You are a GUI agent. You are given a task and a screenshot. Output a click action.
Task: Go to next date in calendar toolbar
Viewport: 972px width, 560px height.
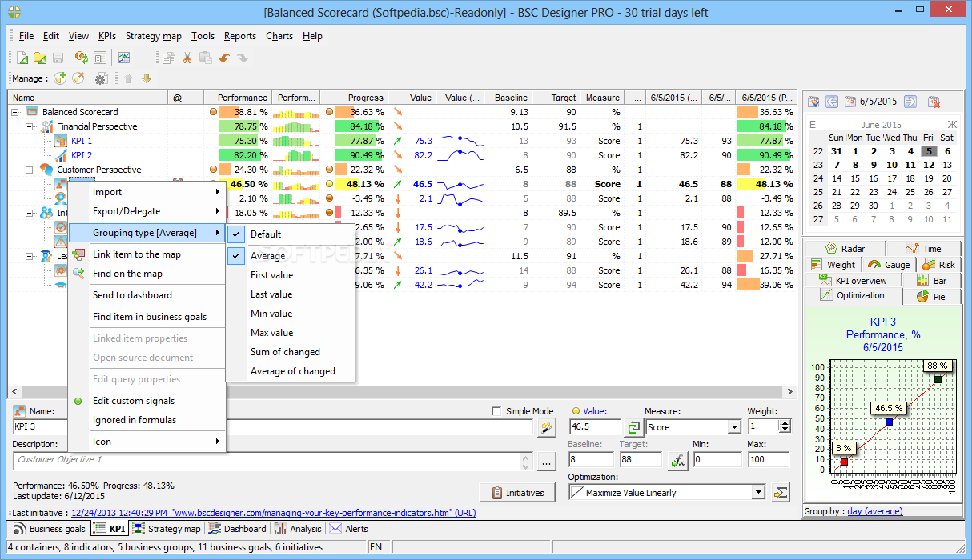(x=910, y=102)
